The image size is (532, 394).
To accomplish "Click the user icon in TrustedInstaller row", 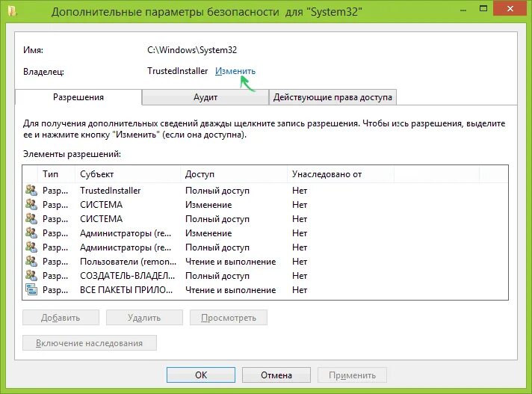I will point(31,191).
